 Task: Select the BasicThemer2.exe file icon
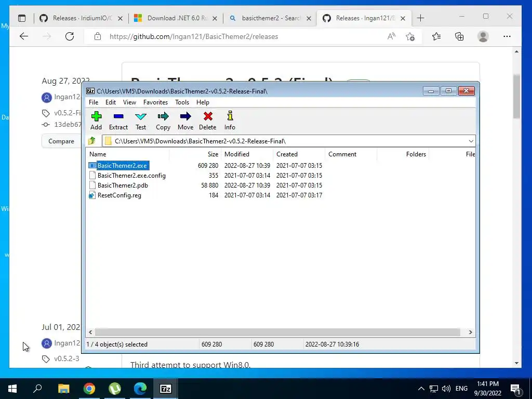92,166
